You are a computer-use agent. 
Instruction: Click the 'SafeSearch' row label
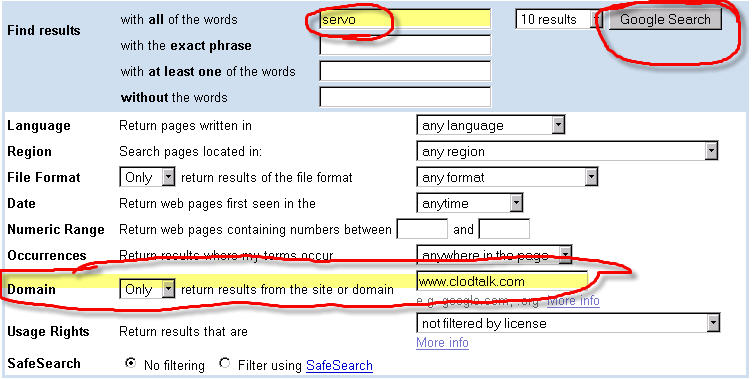44,363
